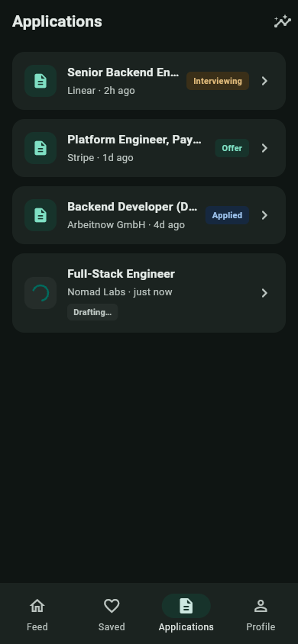Click the Applied status badge

click(227, 215)
